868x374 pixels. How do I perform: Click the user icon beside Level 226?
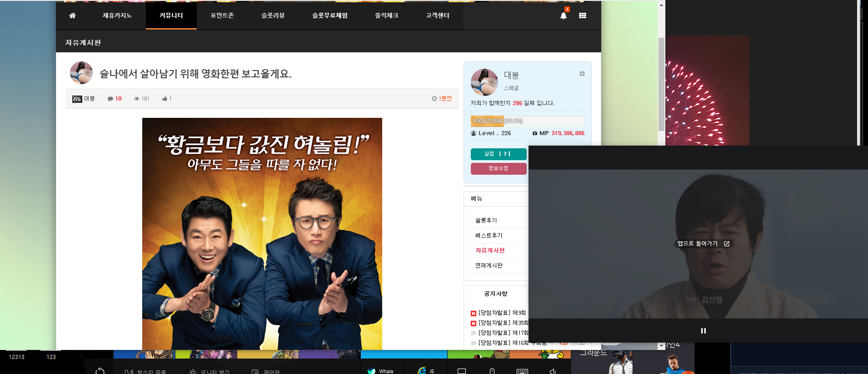pyautogui.click(x=474, y=133)
